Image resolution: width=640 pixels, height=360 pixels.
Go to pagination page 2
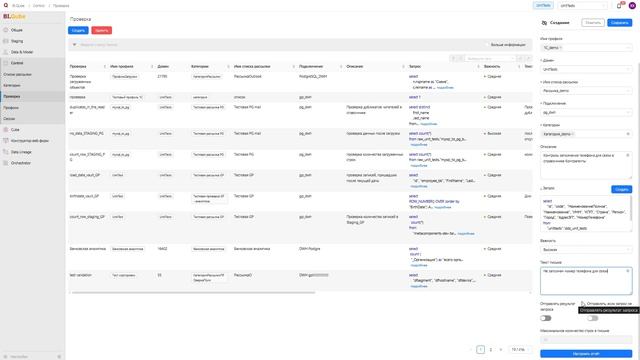coord(491,350)
